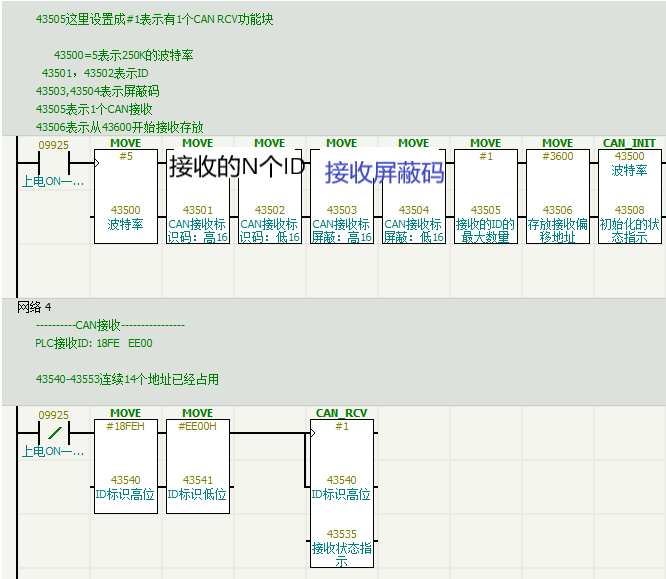The image size is (666, 579).
Task: Click address 43541 ID标识低位
Action: point(198,487)
